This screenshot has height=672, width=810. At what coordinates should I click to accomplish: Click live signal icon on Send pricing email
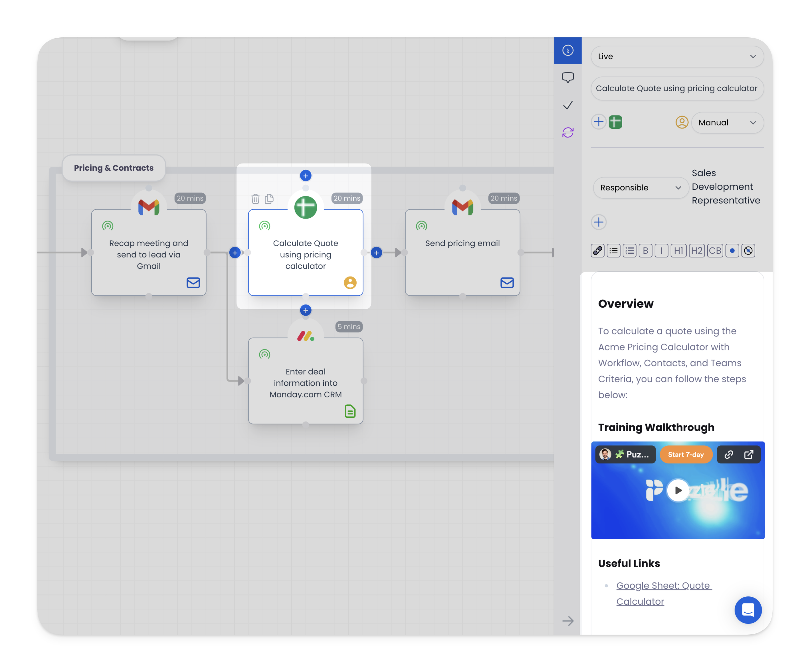pyautogui.click(x=421, y=226)
